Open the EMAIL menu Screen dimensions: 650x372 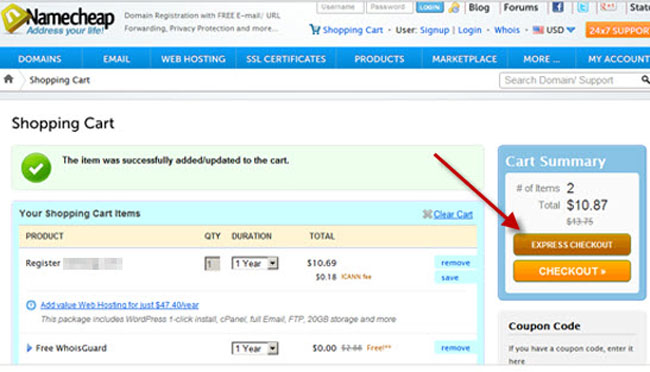(x=116, y=59)
